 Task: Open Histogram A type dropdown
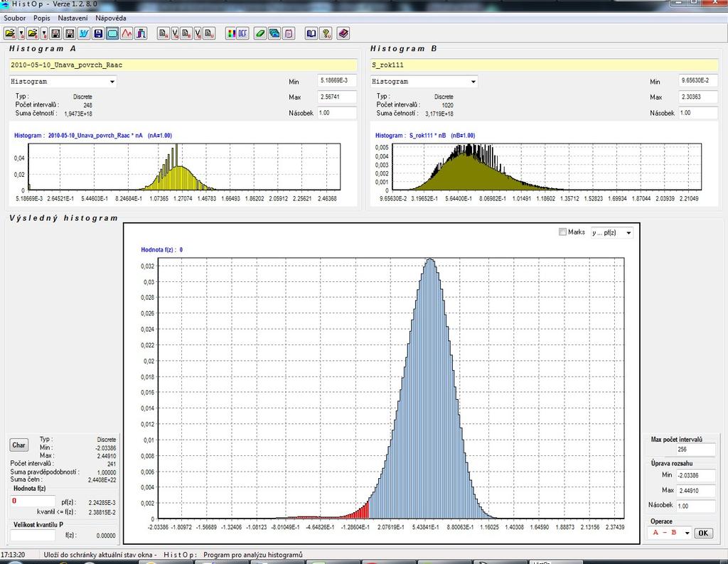tap(63, 82)
